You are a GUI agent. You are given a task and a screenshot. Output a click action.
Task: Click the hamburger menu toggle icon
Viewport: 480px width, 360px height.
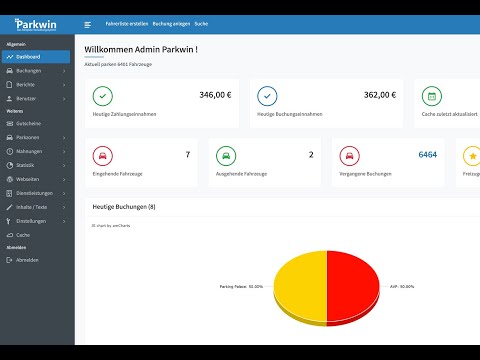(x=88, y=25)
